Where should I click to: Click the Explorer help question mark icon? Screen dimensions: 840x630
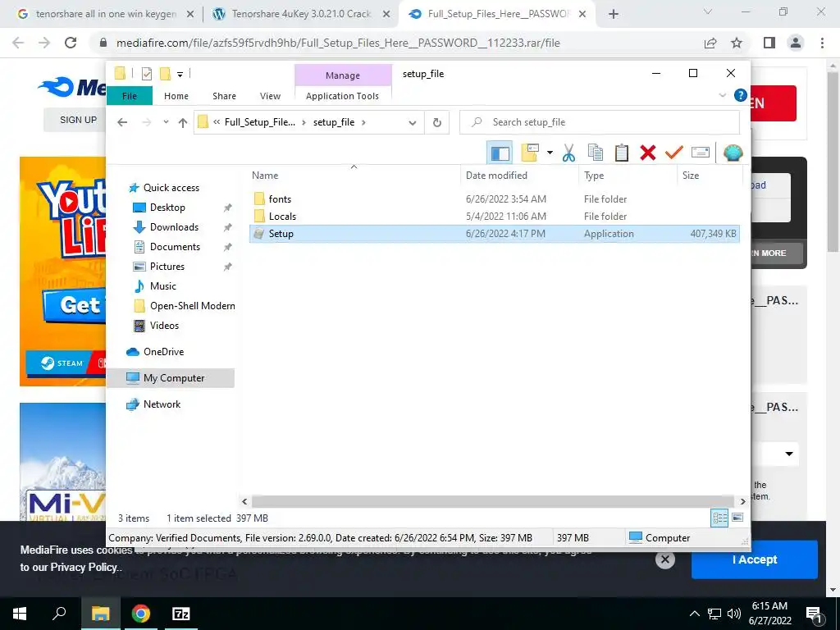(741, 95)
